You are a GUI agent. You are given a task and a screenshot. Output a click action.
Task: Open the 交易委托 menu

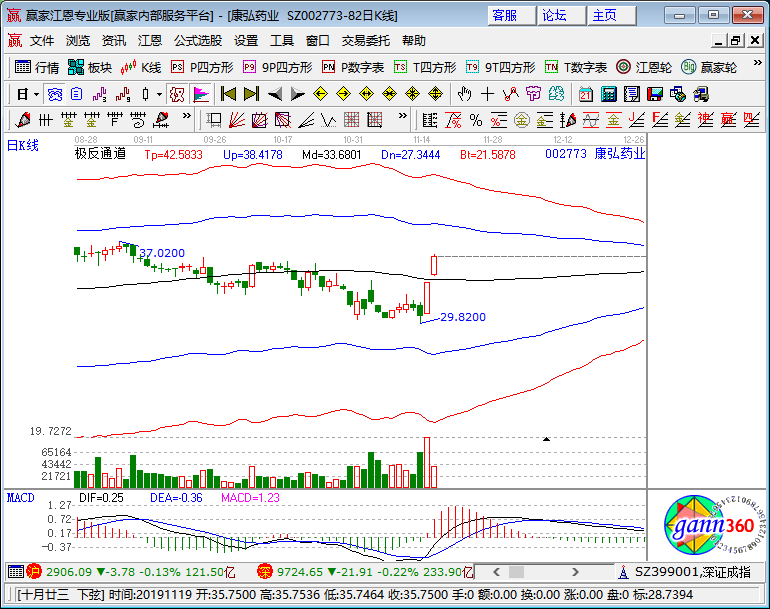click(x=366, y=41)
